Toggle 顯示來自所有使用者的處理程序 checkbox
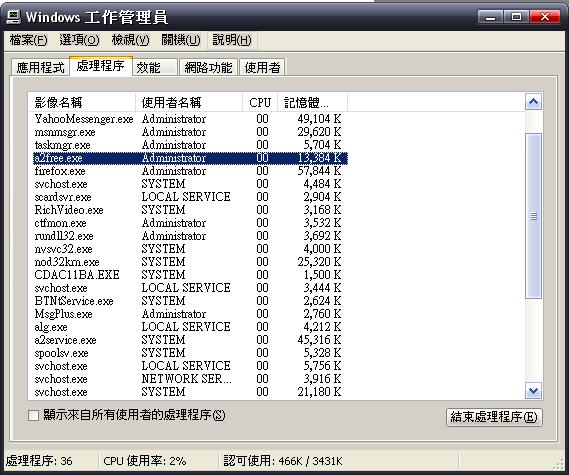Screen dimensions: 569x475 (33, 415)
